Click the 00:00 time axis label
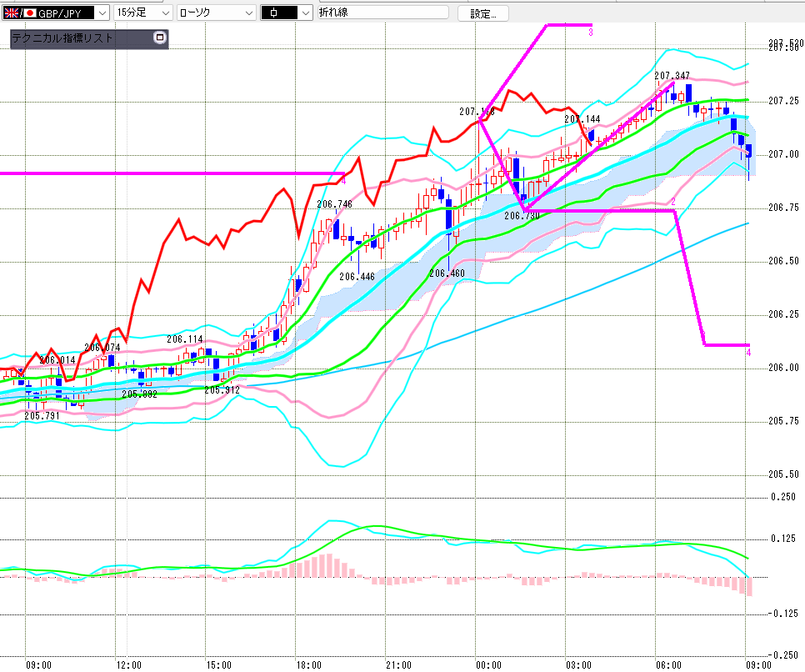 [x=488, y=664]
